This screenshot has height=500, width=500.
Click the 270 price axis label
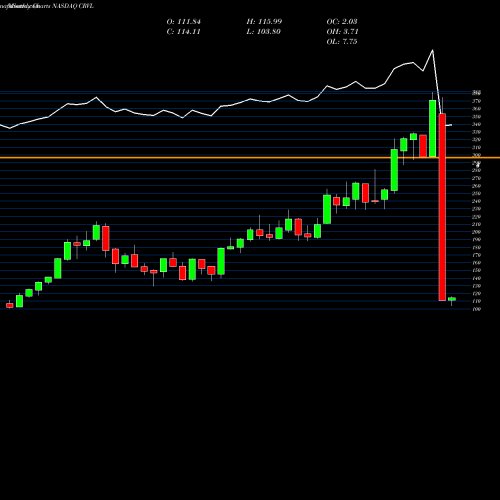pyautogui.click(x=477, y=178)
